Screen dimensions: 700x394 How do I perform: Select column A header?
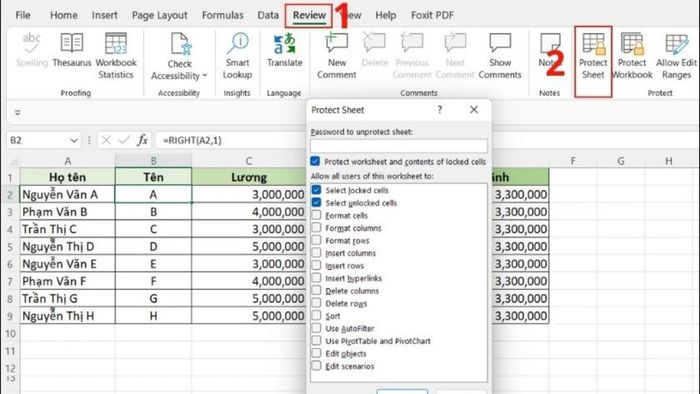pos(67,161)
